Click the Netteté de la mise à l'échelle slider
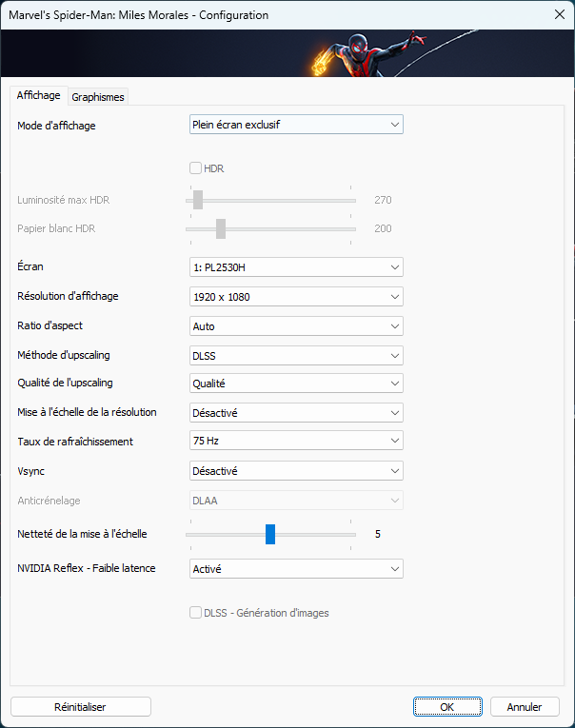This screenshot has width=575, height=728. pos(270,535)
